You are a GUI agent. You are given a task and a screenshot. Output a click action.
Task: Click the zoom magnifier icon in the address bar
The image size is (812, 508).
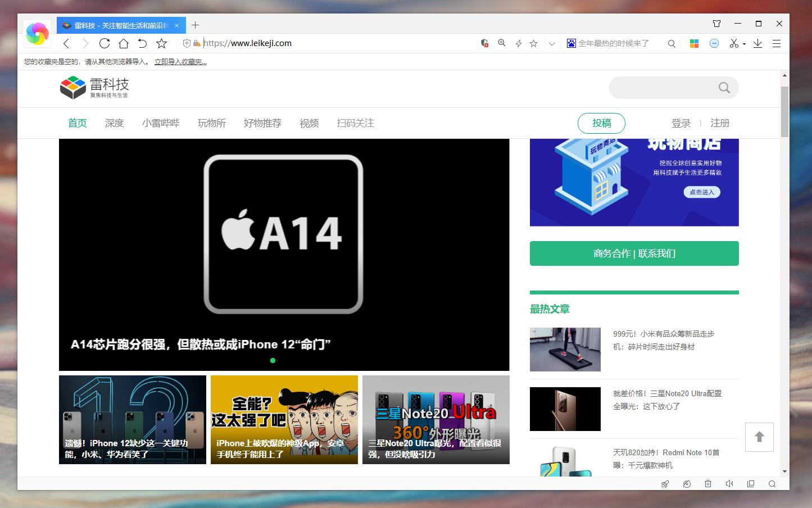coord(502,43)
